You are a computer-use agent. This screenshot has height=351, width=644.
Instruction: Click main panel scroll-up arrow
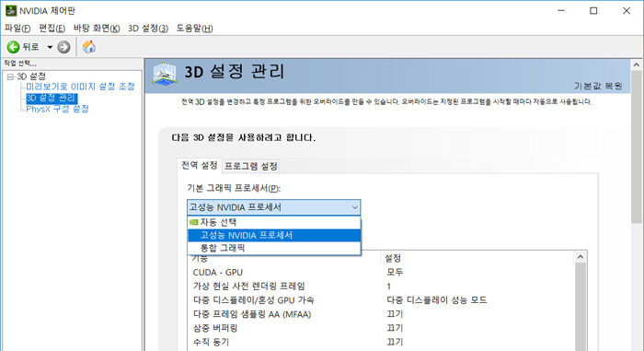637,65
